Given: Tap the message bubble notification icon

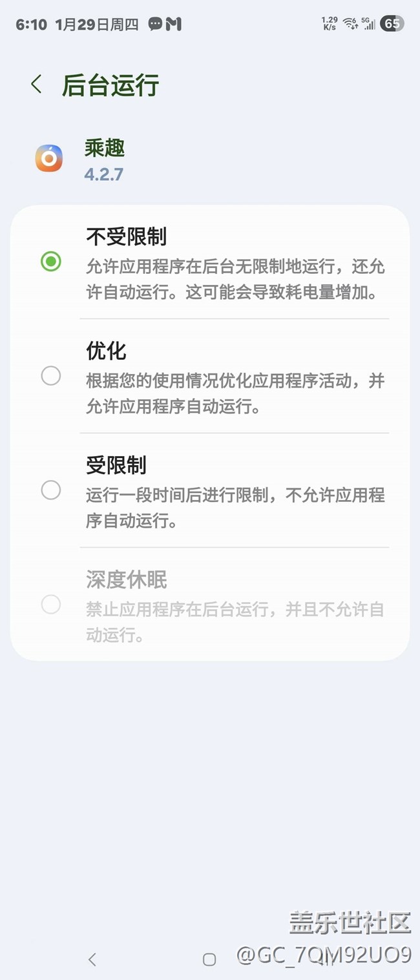Looking at the screenshot, I should pyautogui.click(x=155, y=25).
